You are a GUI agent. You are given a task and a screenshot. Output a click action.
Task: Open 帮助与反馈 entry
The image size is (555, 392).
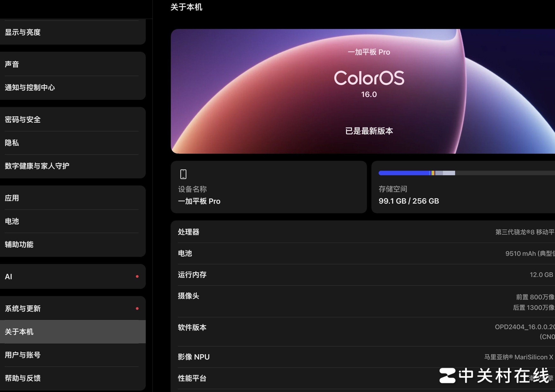coord(23,378)
